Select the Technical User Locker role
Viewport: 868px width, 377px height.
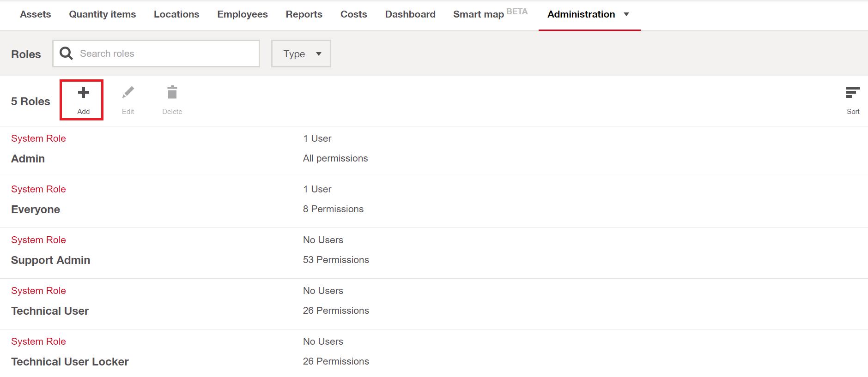click(x=70, y=362)
